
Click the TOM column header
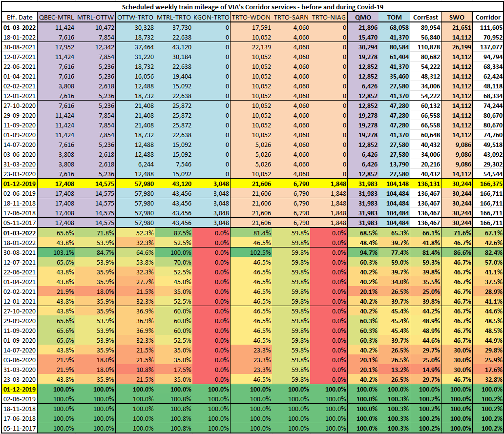pyautogui.click(x=394, y=17)
